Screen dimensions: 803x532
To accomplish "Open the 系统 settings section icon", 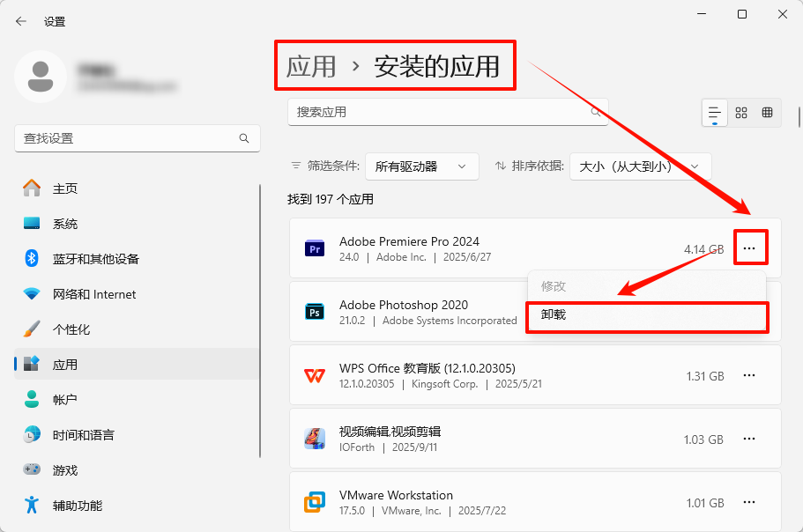I will tap(28, 223).
